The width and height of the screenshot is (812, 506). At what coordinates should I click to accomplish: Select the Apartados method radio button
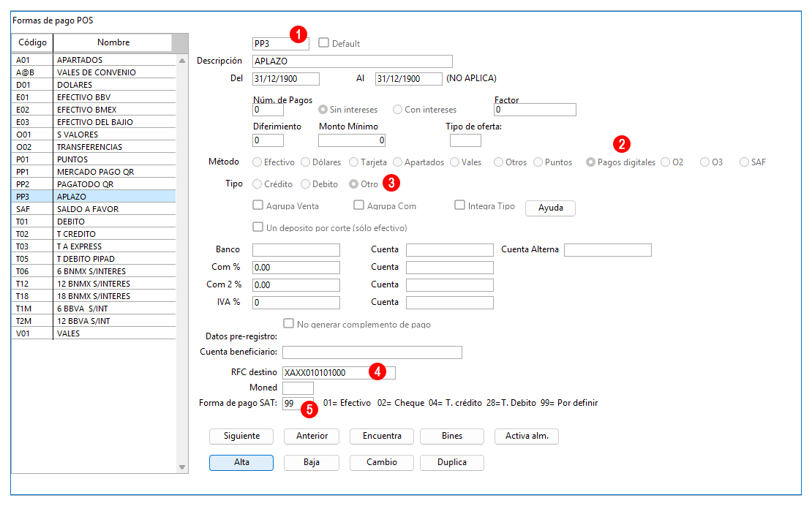pyautogui.click(x=398, y=162)
